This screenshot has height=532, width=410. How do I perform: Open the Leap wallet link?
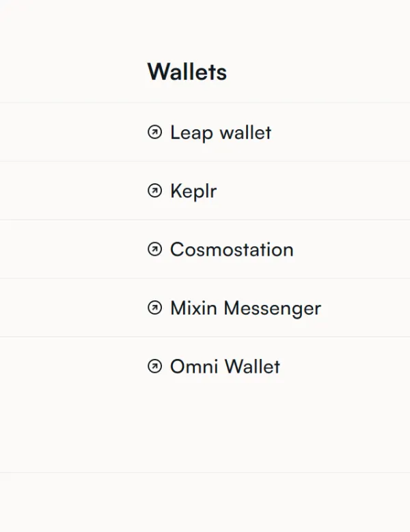(220, 132)
